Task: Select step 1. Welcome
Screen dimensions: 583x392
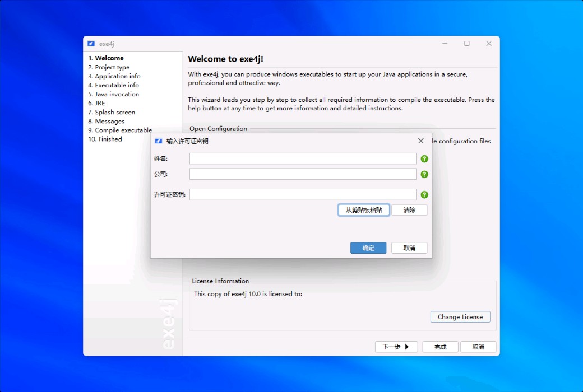Action: 106,58
